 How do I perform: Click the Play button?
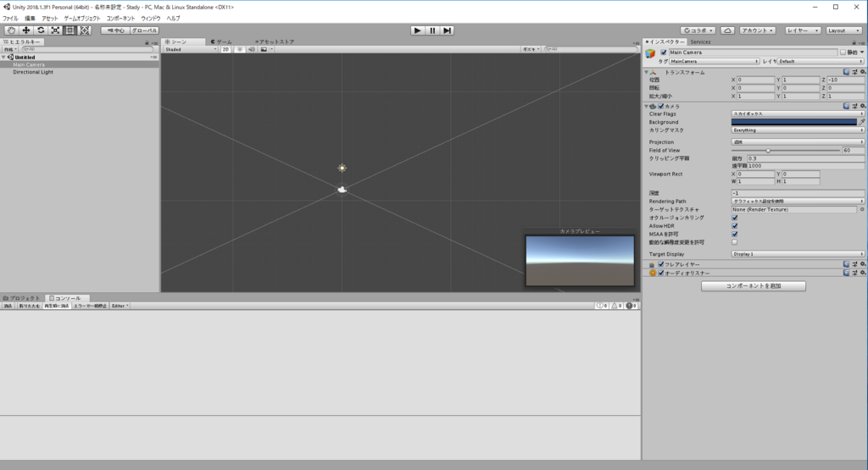click(417, 30)
